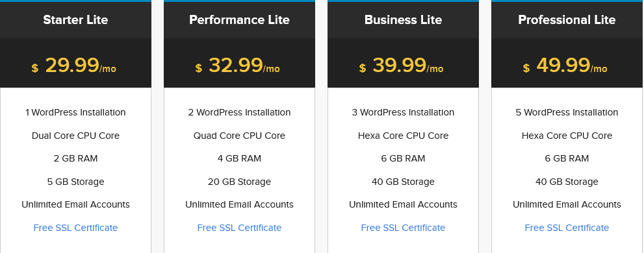Click '3 WordPress Installation' feature text
Screen dimensions: 644x253
[403, 112]
